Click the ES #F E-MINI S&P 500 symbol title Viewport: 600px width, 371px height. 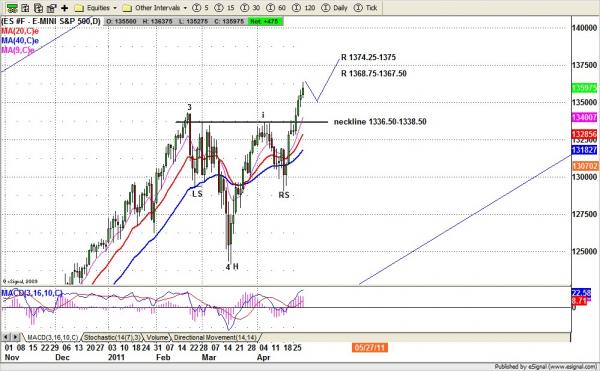click(51, 21)
